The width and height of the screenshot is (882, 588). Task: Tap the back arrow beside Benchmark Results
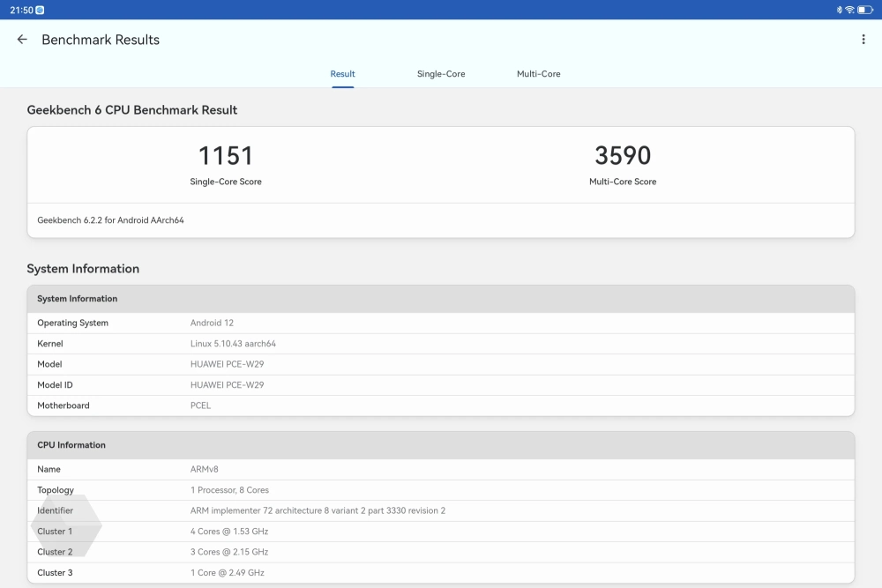(22, 40)
